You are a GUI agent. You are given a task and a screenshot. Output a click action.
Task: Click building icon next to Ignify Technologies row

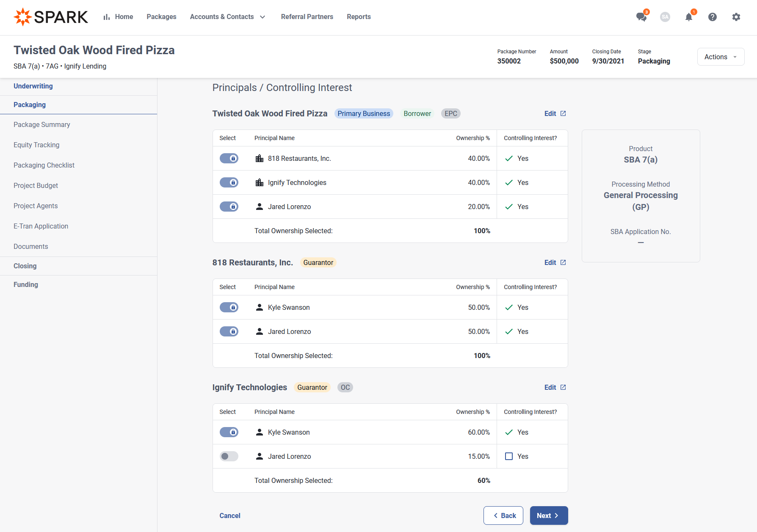click(260, 182)
